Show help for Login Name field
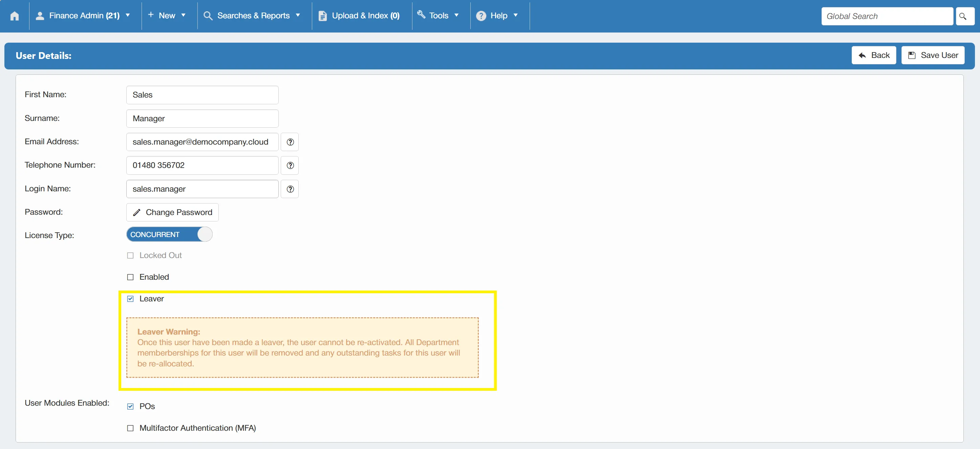Image resolution: width=980 pixels, height=449 pixels. coord(290,189)
